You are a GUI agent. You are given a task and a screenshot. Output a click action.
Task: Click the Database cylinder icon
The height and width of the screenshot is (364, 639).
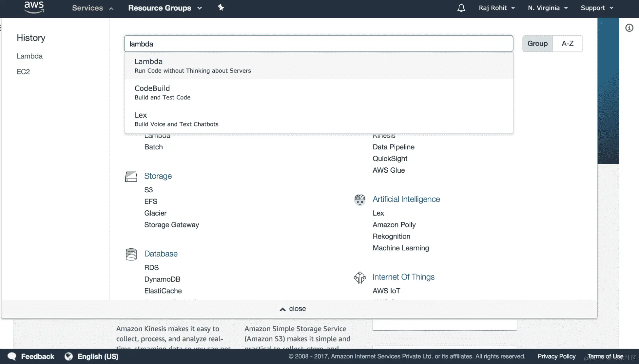(x=131, y=254)
